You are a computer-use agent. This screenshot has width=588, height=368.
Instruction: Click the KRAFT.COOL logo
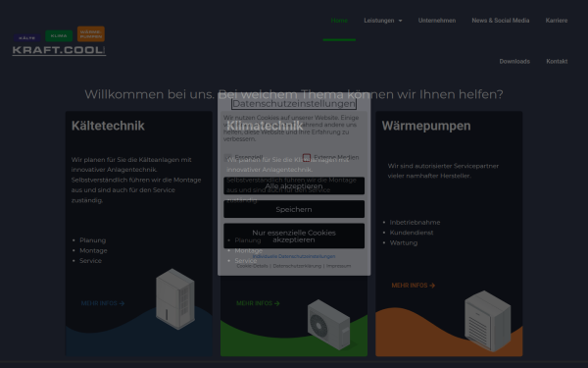[59, 41]
